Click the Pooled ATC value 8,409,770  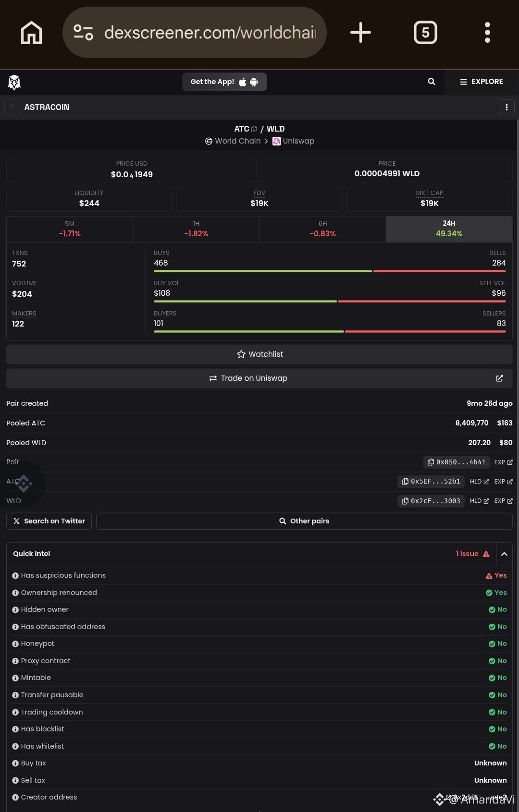472,423
